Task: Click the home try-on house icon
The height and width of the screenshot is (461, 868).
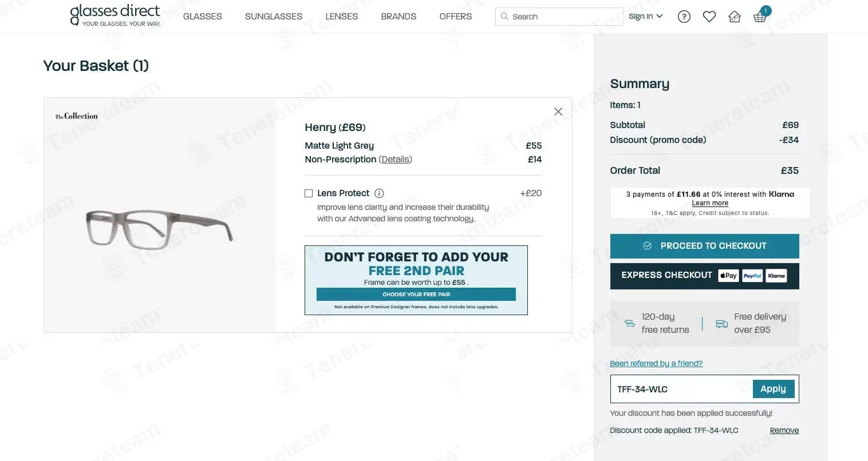Action: pos(735,17)
